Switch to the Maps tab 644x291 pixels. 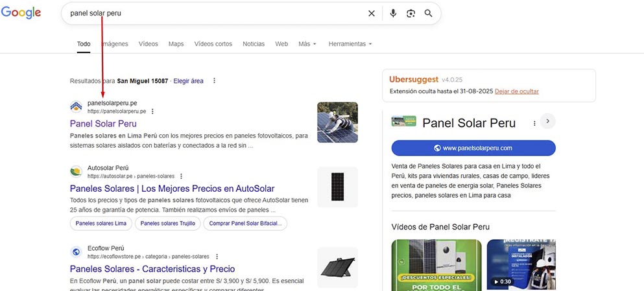coord(176,44)
